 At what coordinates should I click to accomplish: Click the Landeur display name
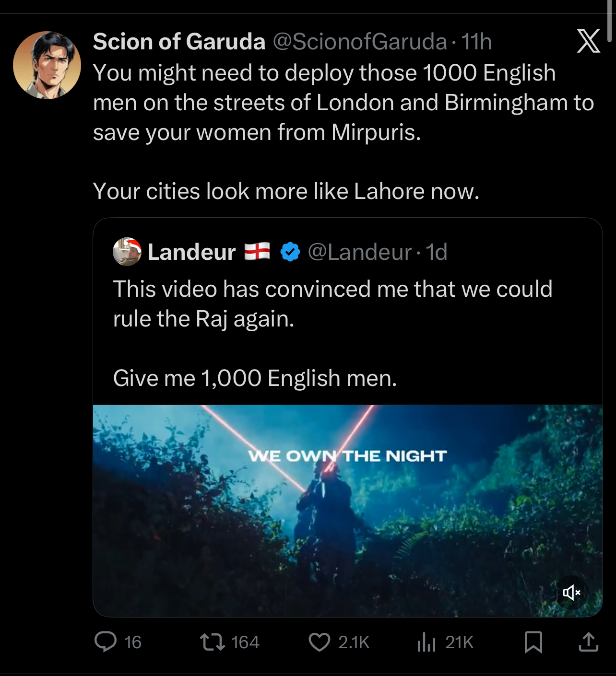(x=191, y=252)
